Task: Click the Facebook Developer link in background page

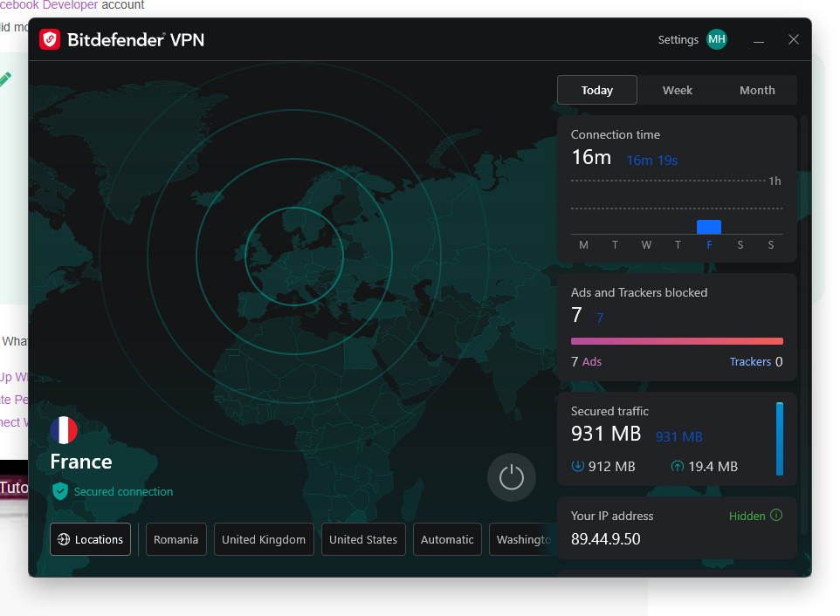Action: (49, 5)
